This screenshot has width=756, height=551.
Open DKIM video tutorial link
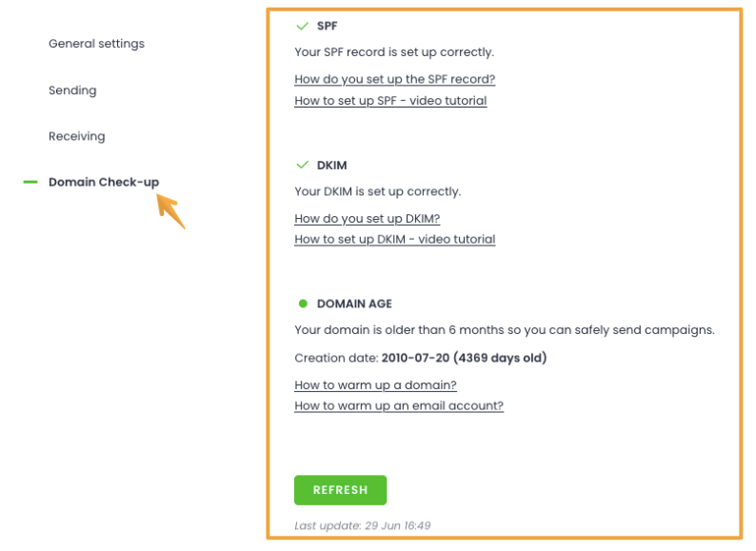click(x=395, y=239)
